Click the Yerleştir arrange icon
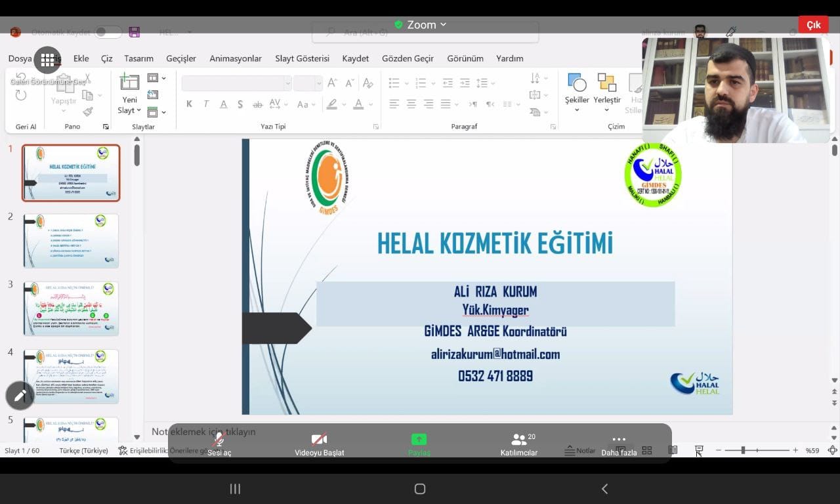 (607, 82)
